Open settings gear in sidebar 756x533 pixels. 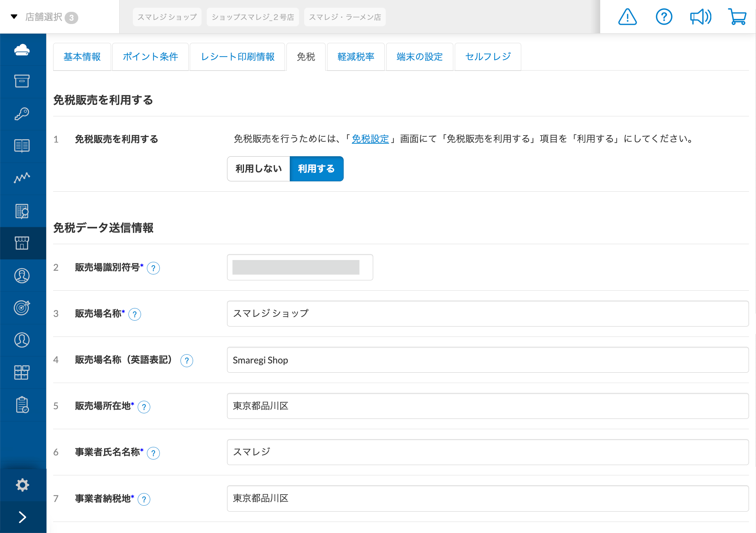[x=23, y=485]
